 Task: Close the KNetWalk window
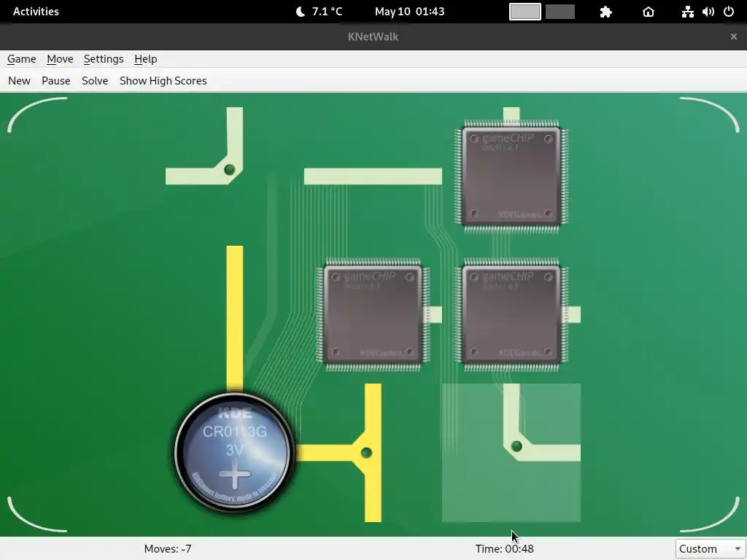(734, 36)
